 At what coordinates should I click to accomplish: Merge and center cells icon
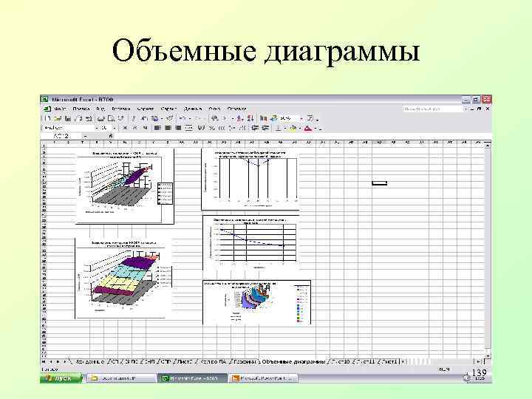pyautogui.click(x=190, y=128)
